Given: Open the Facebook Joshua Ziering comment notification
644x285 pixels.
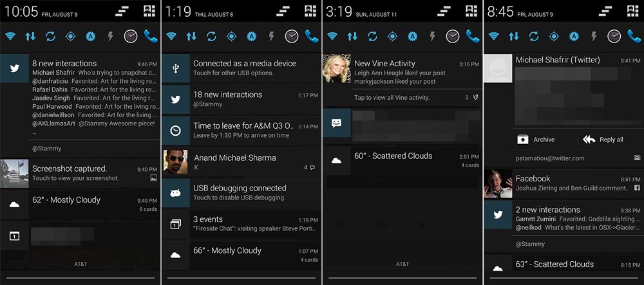Looking at the screenshot, I should pyautogui.click(x=564, y=183).
